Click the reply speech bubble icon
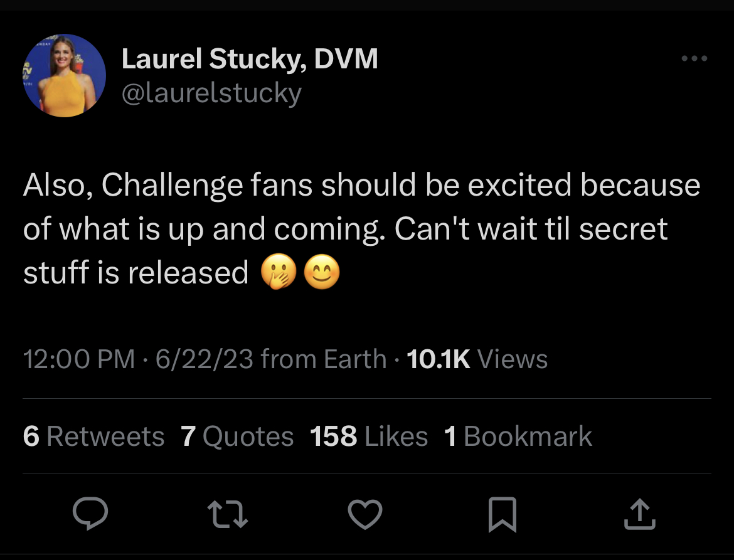Viewport: 734px width, 560px height. [x=90, y=513]
